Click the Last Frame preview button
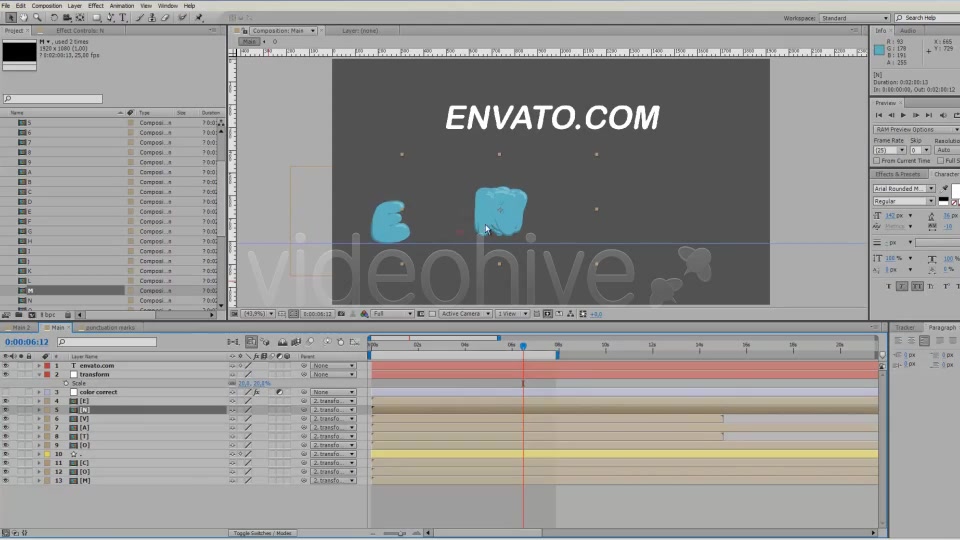This screenshot has height=540, width=960. click(929, 115)
